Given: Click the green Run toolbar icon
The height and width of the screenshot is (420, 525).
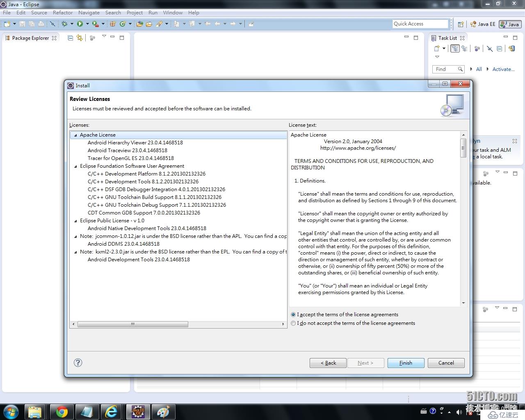Looking at the screenshot, I should (80, 24).
